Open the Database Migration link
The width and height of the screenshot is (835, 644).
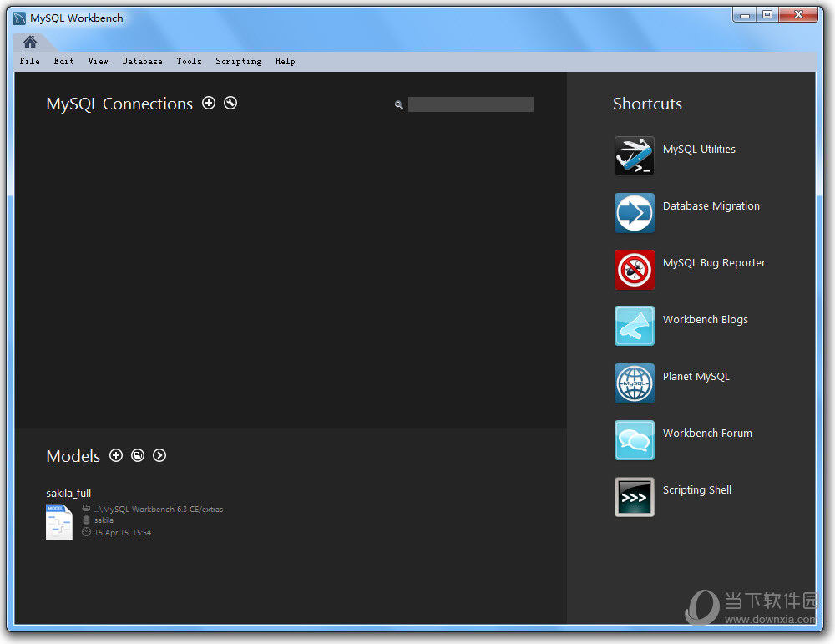tap(711, 206)
